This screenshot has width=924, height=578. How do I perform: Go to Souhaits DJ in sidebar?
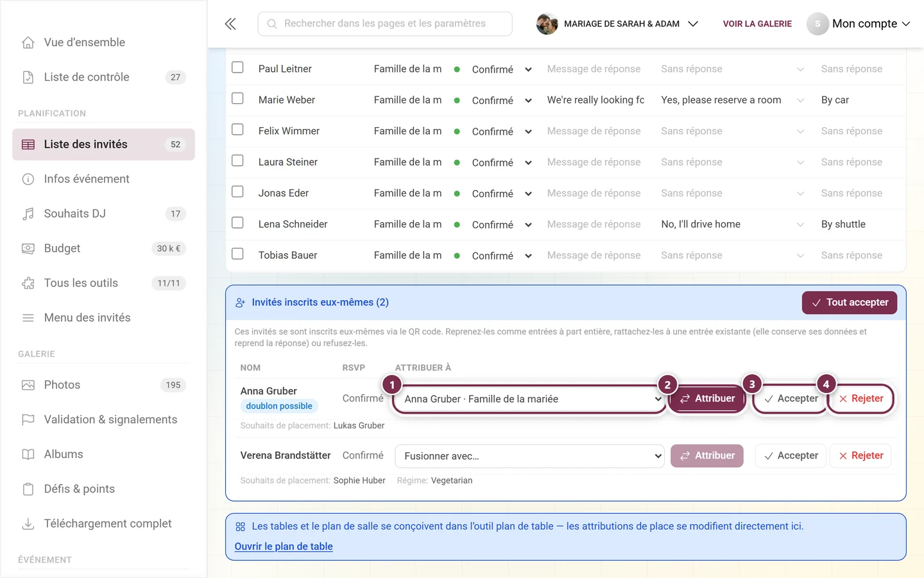click(x=103, y=214)
